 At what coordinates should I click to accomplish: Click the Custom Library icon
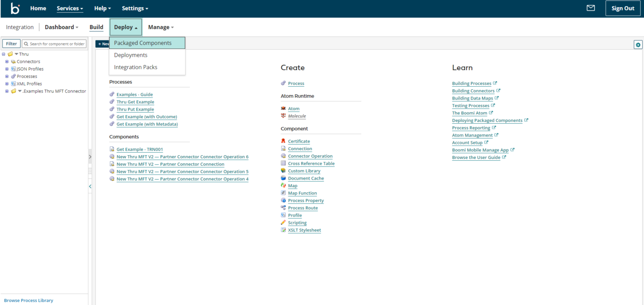click(284, 171)
